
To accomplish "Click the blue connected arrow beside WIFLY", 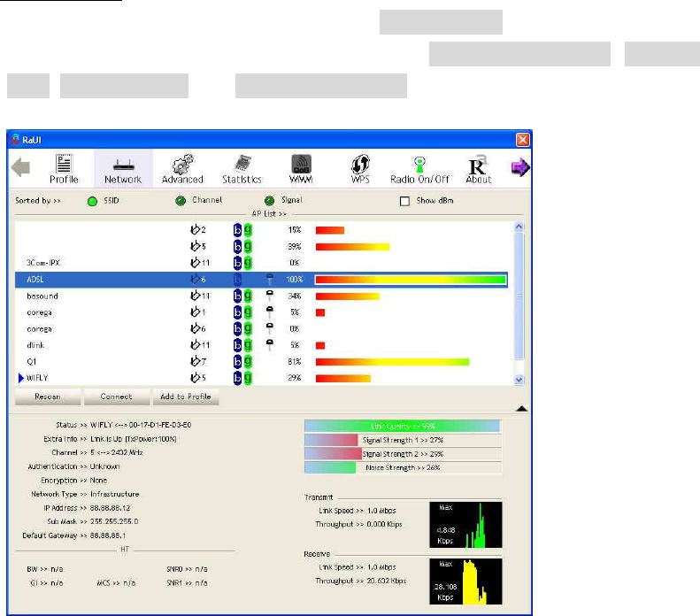I will point(20,378).
